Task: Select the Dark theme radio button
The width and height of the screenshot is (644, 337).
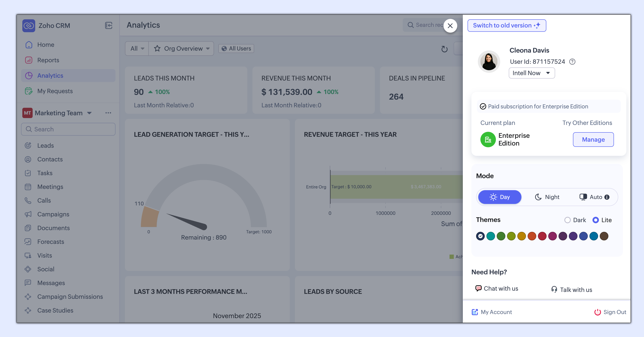Action: (567, 220)
